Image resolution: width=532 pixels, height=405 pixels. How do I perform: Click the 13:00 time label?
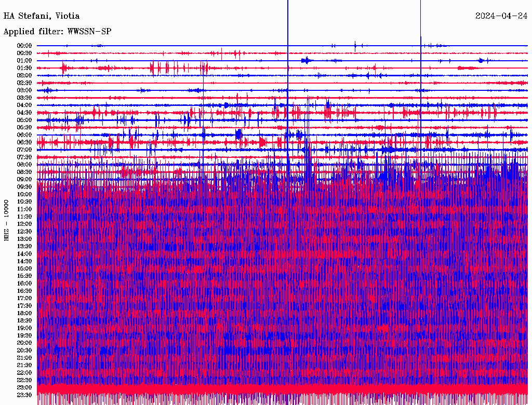pos(24,239)
